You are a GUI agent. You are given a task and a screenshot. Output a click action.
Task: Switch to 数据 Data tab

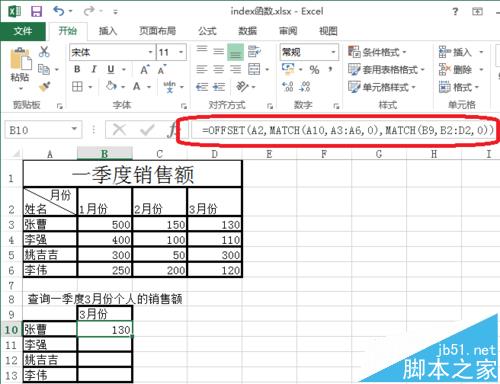[247, 31]
